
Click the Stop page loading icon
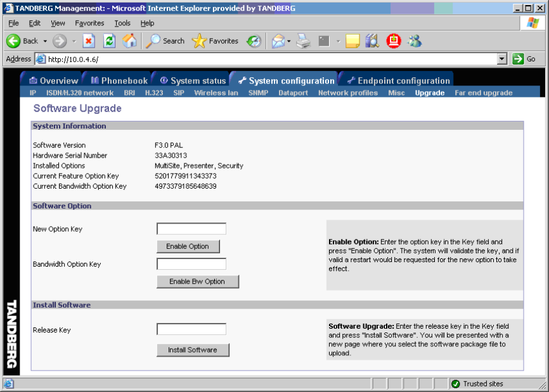pos(89,41)
